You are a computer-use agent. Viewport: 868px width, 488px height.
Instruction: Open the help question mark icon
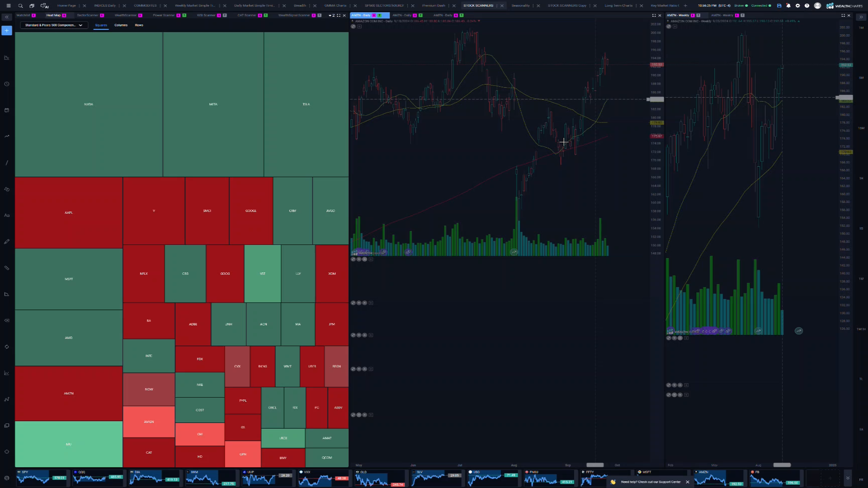(807, 6)
